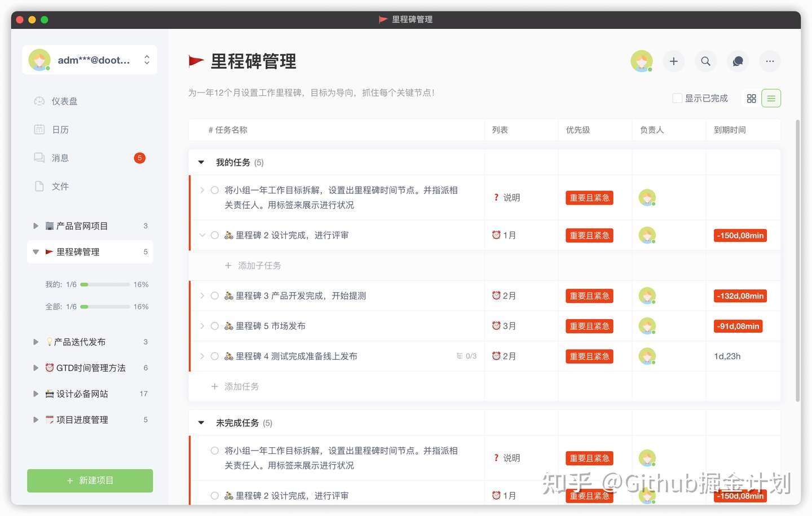
Task: Click assignee avatar on 里程碑 5 市场发布 row
Action: coord(647,326)
